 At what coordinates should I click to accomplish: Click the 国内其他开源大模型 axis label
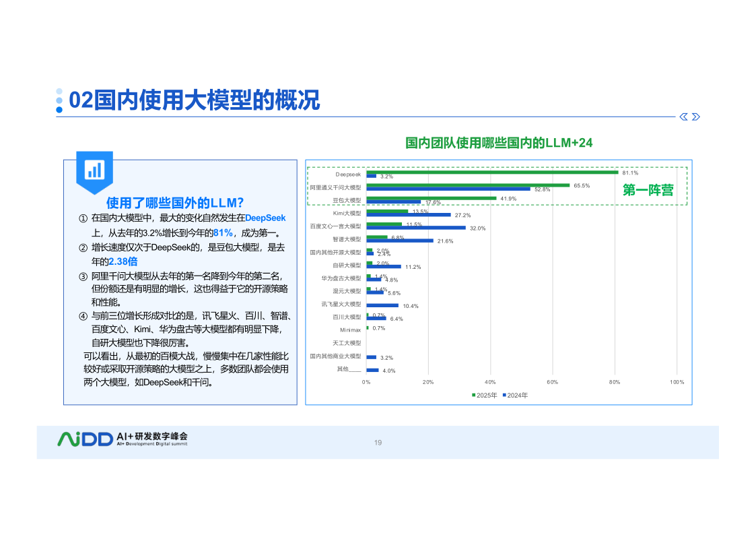335,252
